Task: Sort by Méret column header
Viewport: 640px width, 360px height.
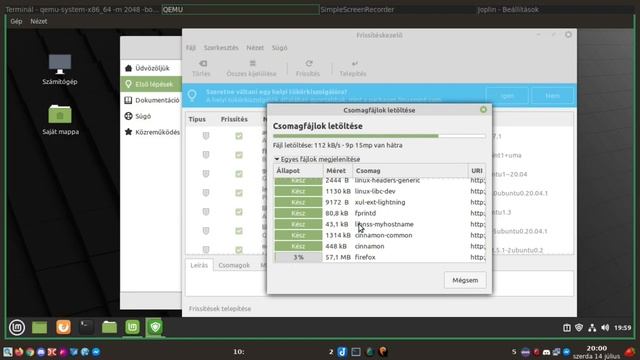Action: coord(338,171)
